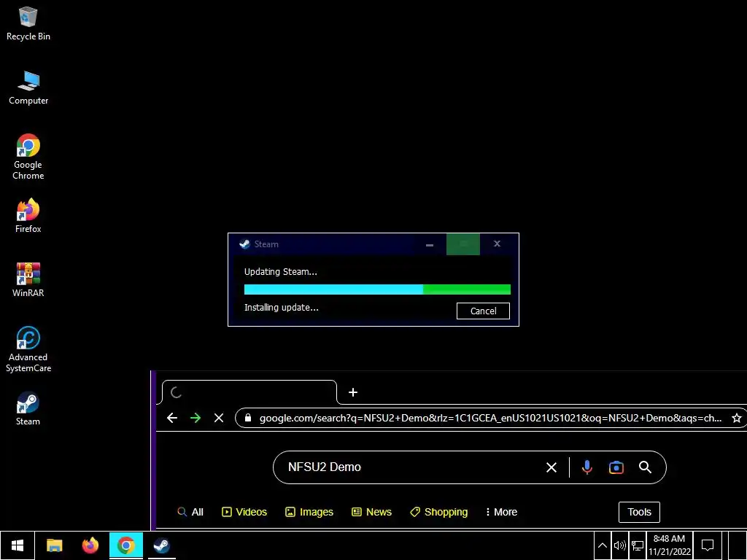This screenshot has height=560, width=747.
Task: Bookmark this page with the star icon
Action: click(737, 418)
